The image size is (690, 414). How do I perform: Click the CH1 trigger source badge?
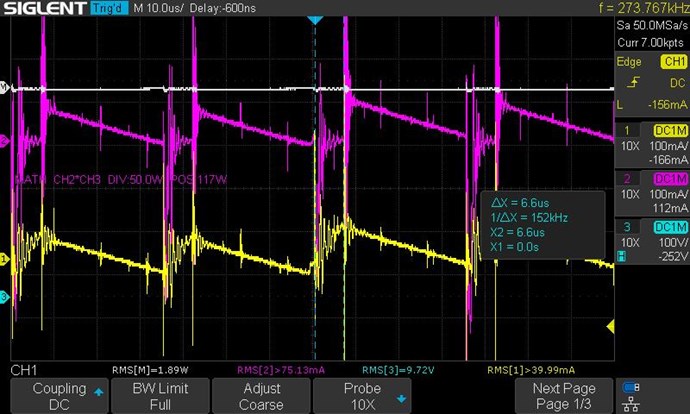click(674, 62)
